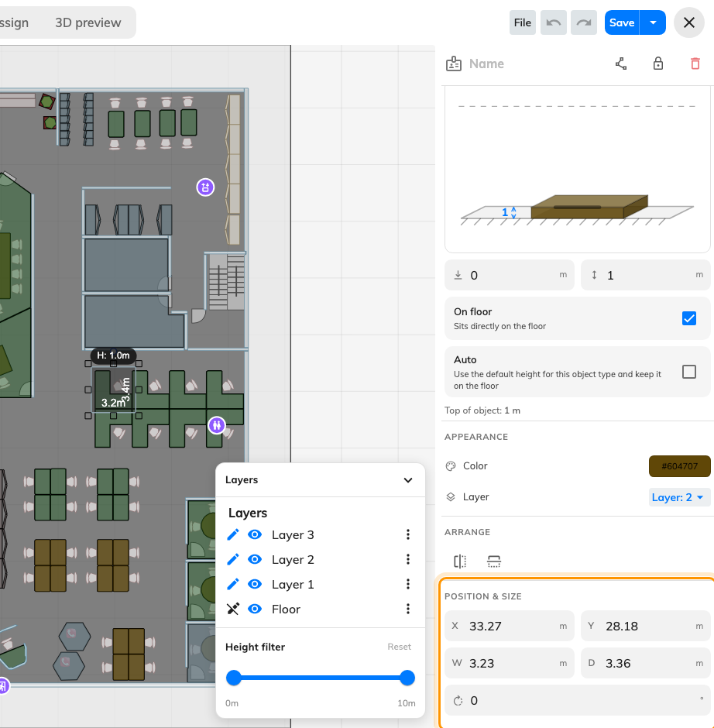
Task: Click the Floor crossed-out pencil icon
Action: coord(233,609)
